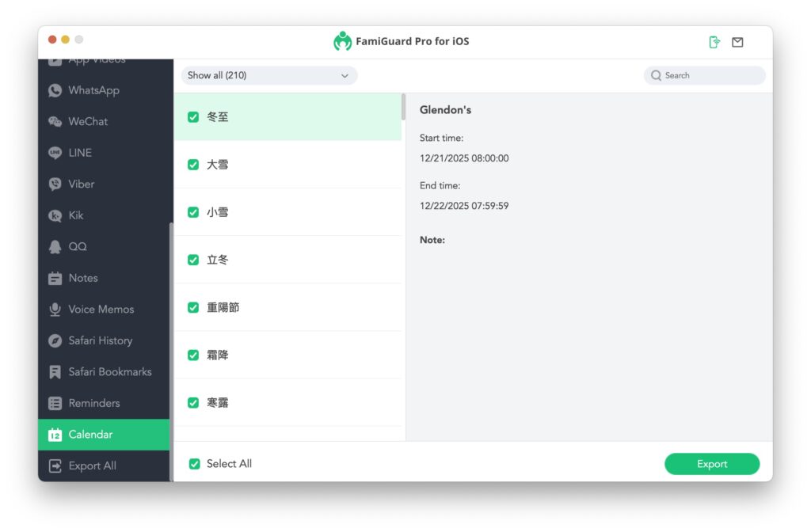811x532 pixels.
Task: Click the Kik chat icon
Action: coord(55,215)
